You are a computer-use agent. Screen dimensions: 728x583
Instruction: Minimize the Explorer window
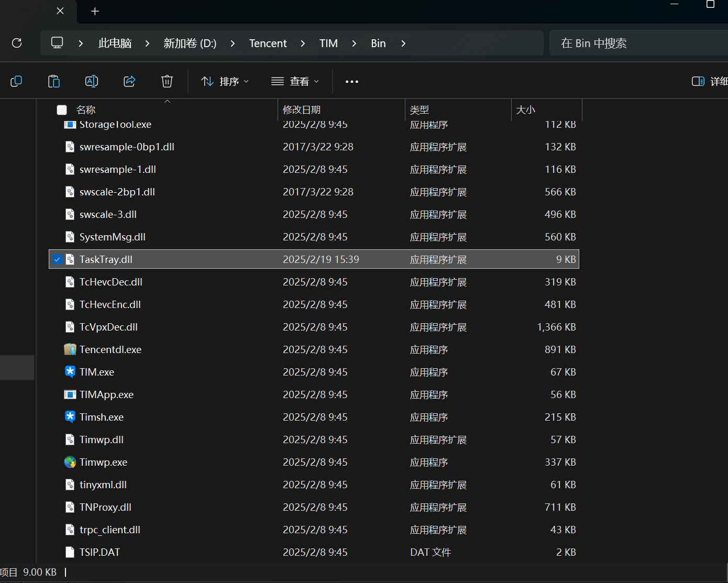675,4
